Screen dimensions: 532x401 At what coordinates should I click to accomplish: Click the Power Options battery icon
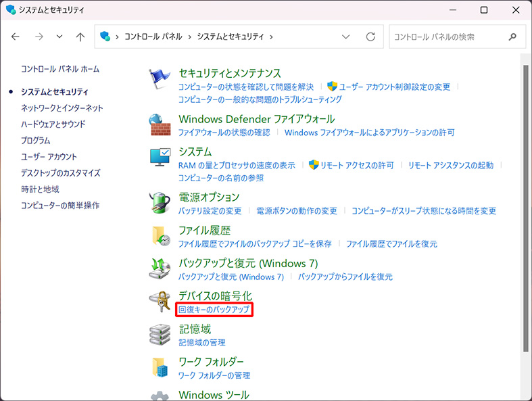160,203
